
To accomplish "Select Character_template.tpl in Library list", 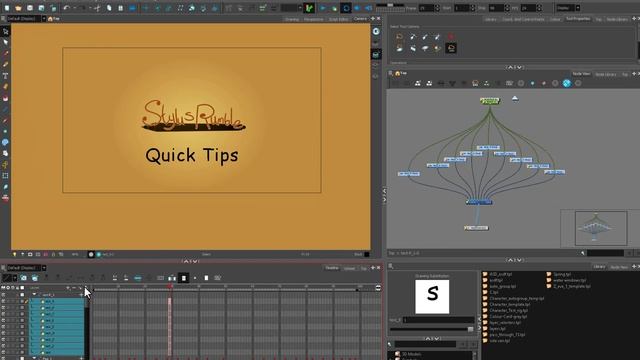I will pos(509,304).
